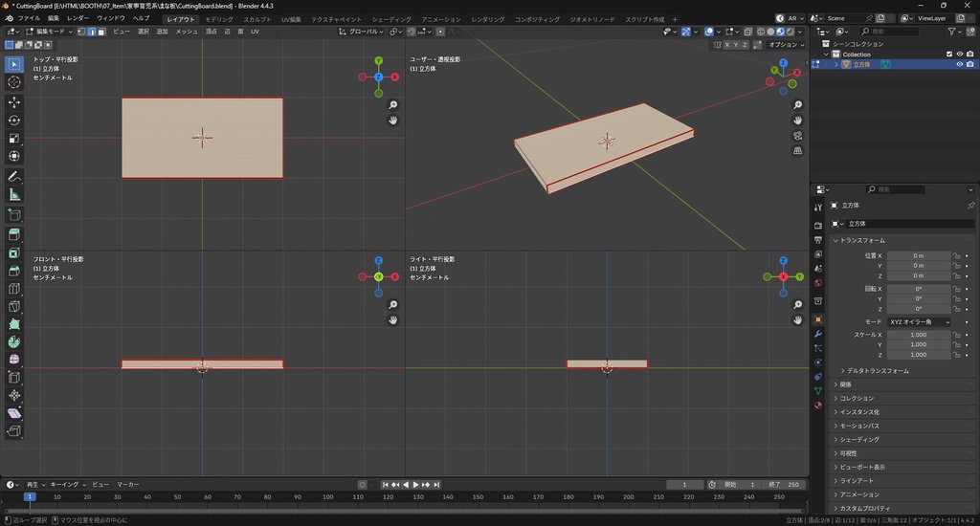Add a new workspace with plus button
Viewport: 980px width, 526px height.
675,19
